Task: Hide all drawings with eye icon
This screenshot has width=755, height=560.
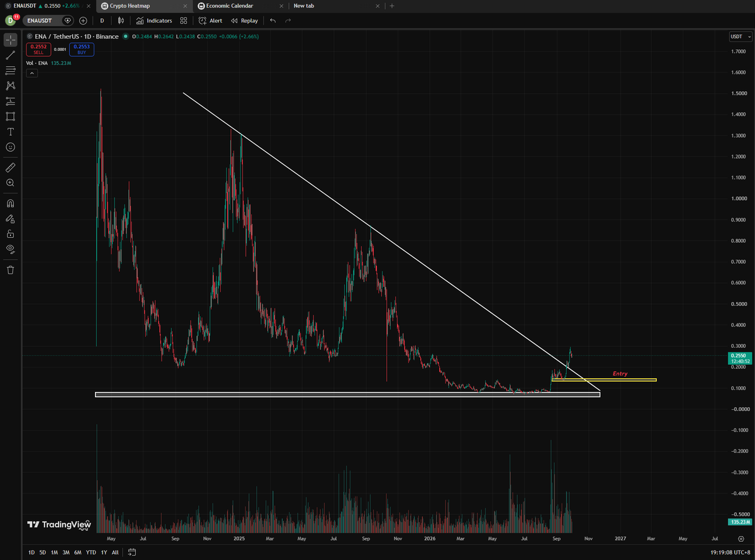Action: tap(10, 249)
